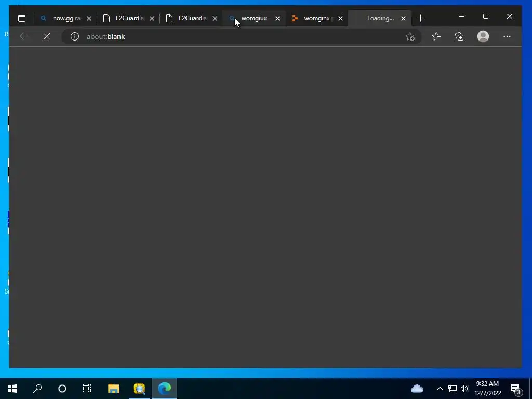Image resolution: width=532 pixels, height=399 pixels.
Task: Close the womgiux tab
Action: pyautogui.click(x=277, y=18)
